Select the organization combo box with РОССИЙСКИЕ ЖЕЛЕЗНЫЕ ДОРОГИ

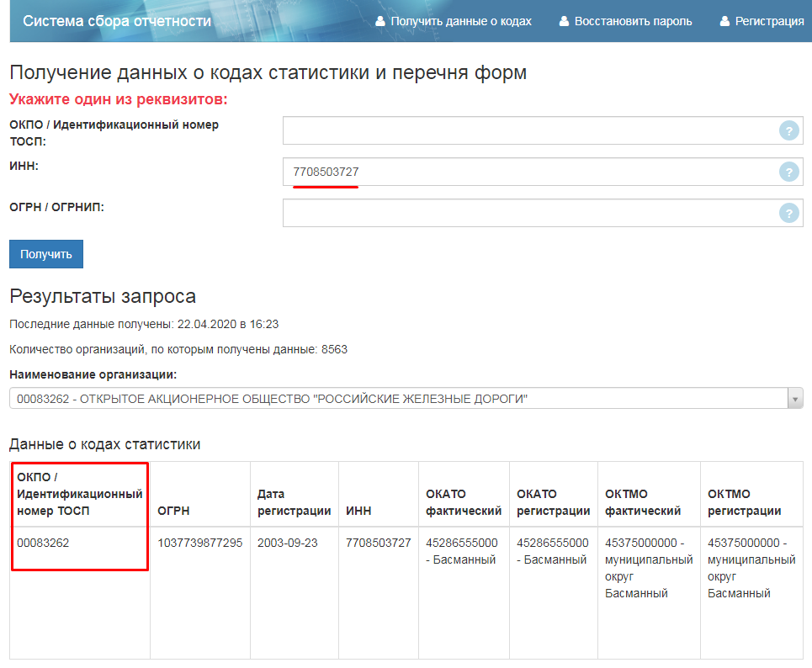397,399
